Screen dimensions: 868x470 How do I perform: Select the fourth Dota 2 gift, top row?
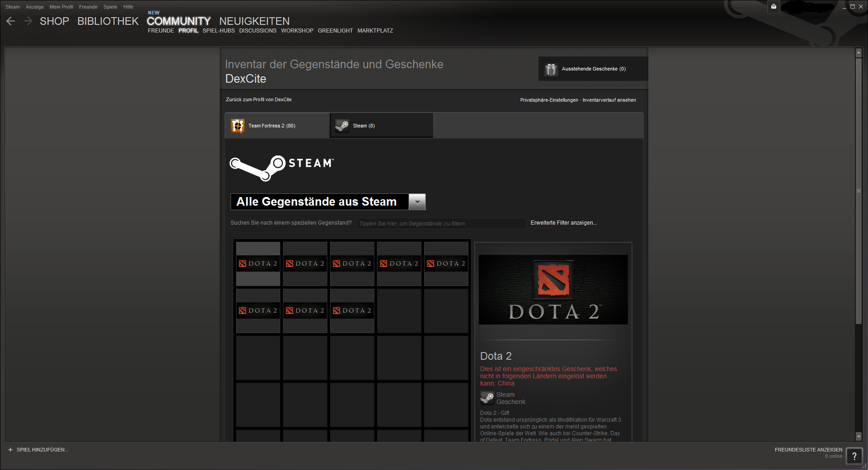coord(399,263)
